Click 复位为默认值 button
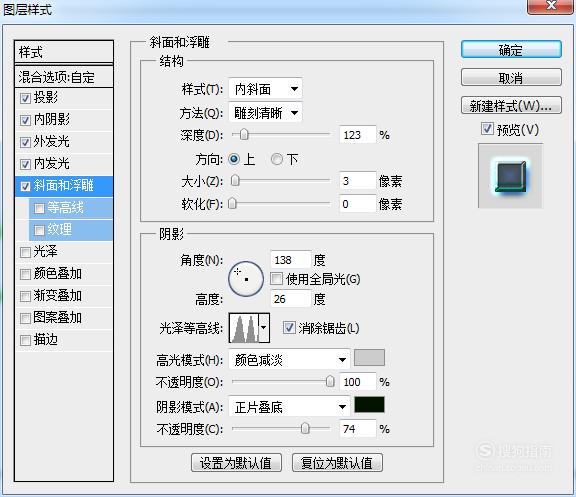576x497 pixels. [337, 463]
